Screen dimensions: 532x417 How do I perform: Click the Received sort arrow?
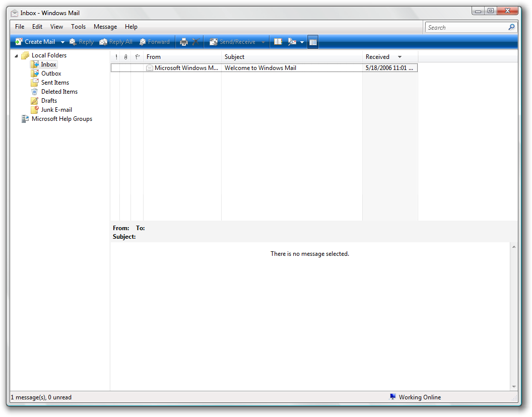tap(400, 57)
